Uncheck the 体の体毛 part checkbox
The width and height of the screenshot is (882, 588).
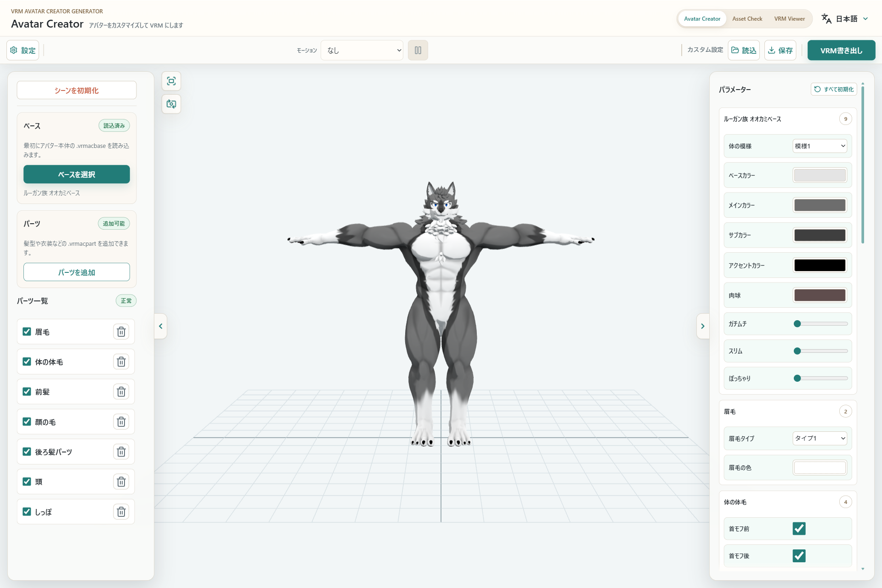[27, 362]
